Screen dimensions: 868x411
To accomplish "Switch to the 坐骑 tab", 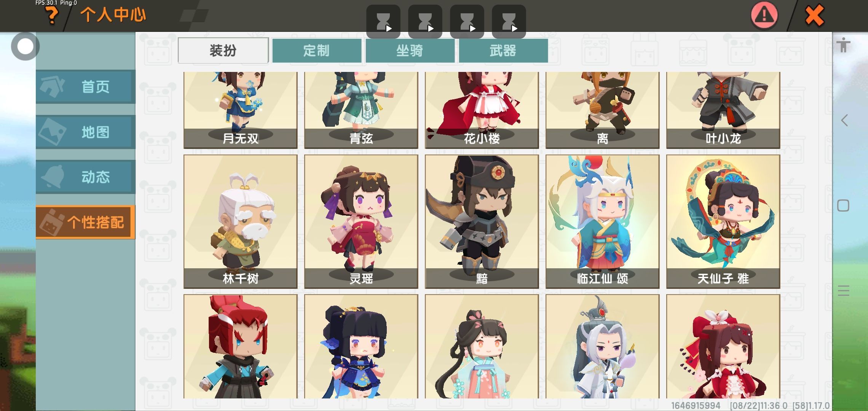I will pyautogui.click(x=410, y=50).
